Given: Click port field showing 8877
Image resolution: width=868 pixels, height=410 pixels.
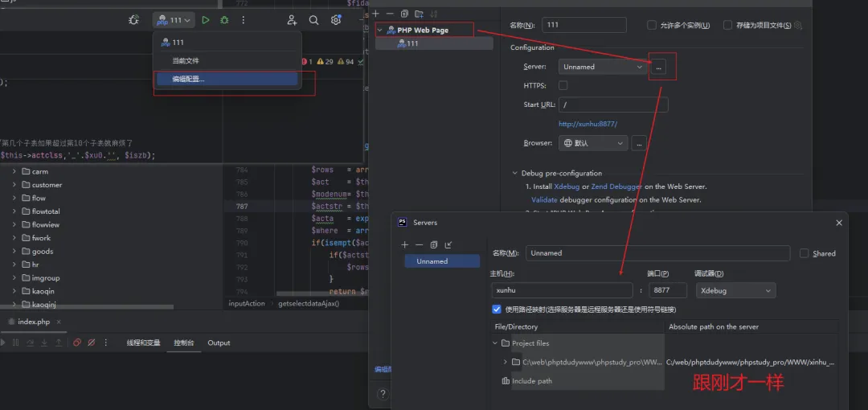Looking at the screenshot, I should (x=668, y=290).
